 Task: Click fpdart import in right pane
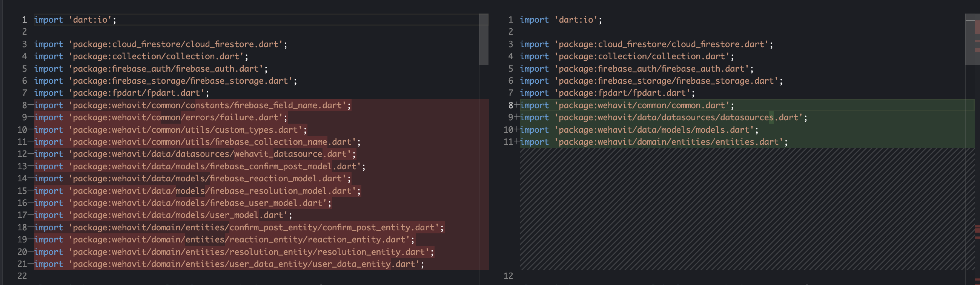(608, 93)
